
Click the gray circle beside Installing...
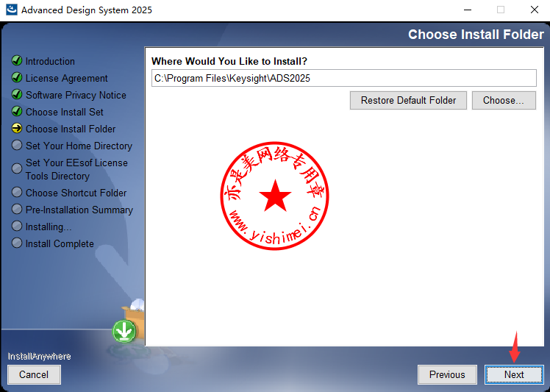[x=16, y=226]
